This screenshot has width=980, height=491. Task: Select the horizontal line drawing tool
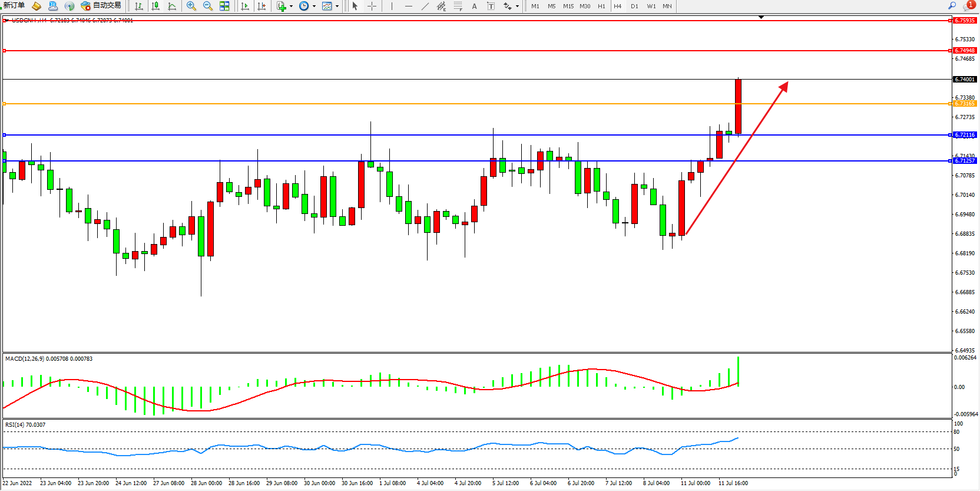(408, 6)
